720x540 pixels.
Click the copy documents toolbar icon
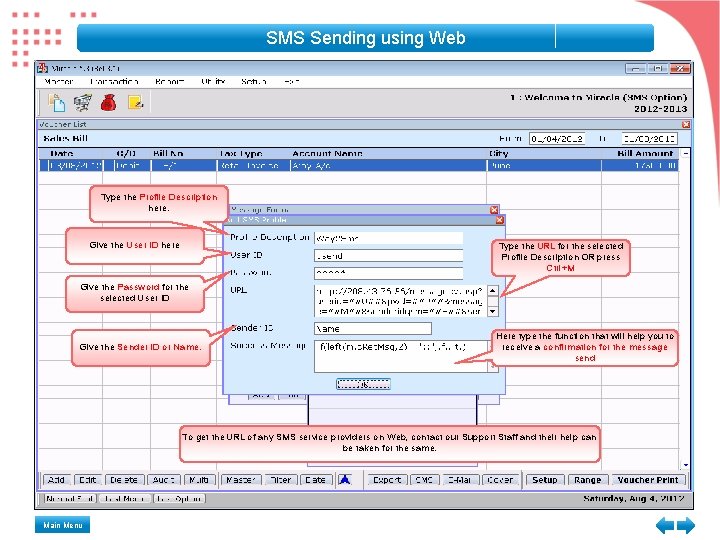point(57,102)
